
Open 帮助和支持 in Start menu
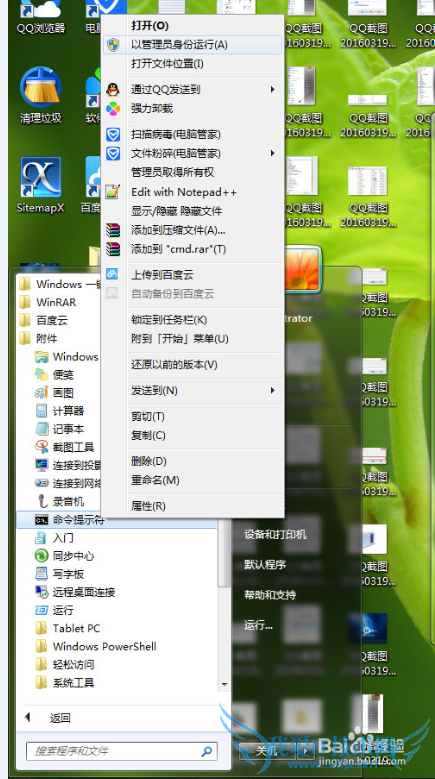tap(270, 595)
